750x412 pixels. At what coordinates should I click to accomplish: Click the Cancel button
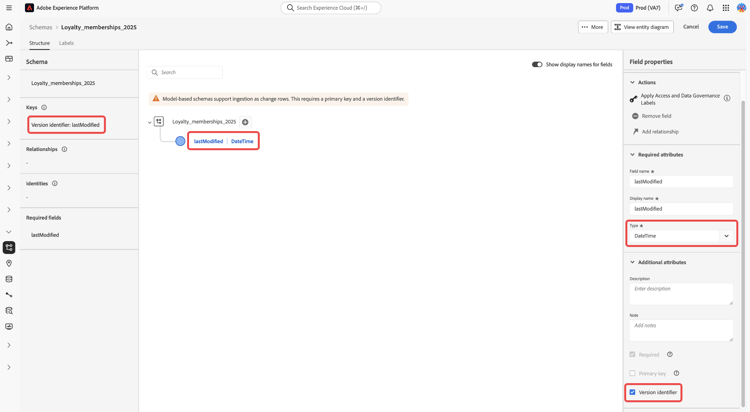coord(691,27)
